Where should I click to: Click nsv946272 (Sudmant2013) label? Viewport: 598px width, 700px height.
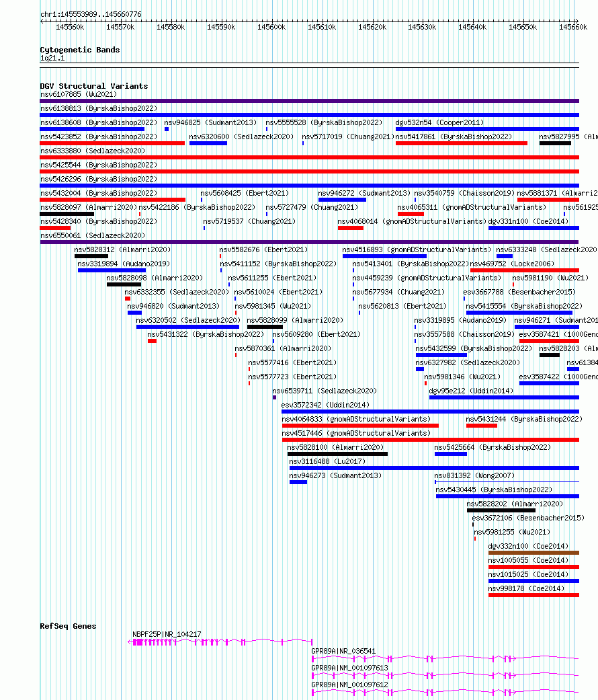(x=364, y=193)
